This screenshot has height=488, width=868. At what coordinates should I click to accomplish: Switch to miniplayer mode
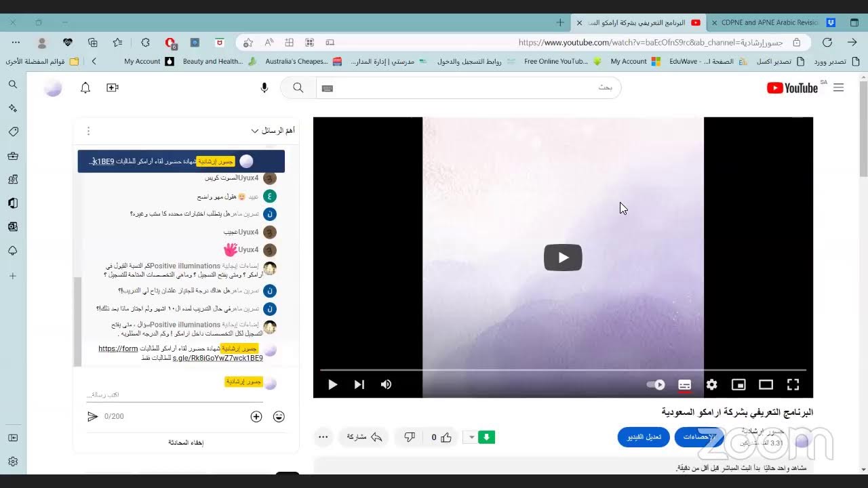[738, 384]
